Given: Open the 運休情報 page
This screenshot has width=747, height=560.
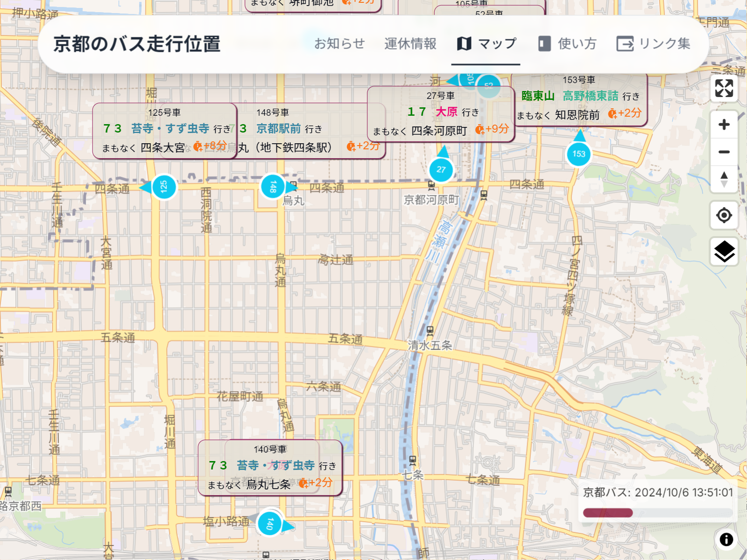Looking at the screenshot, I should pyautogui.click(x=410, y=44).
